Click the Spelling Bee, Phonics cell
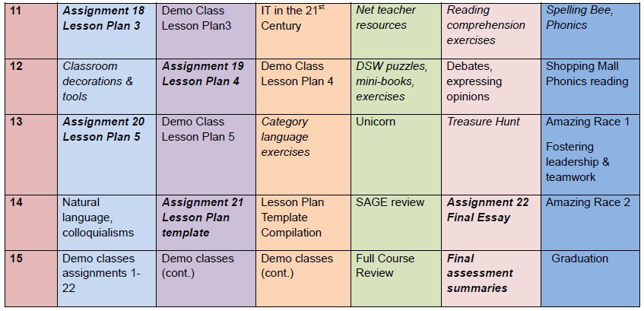 591,31
